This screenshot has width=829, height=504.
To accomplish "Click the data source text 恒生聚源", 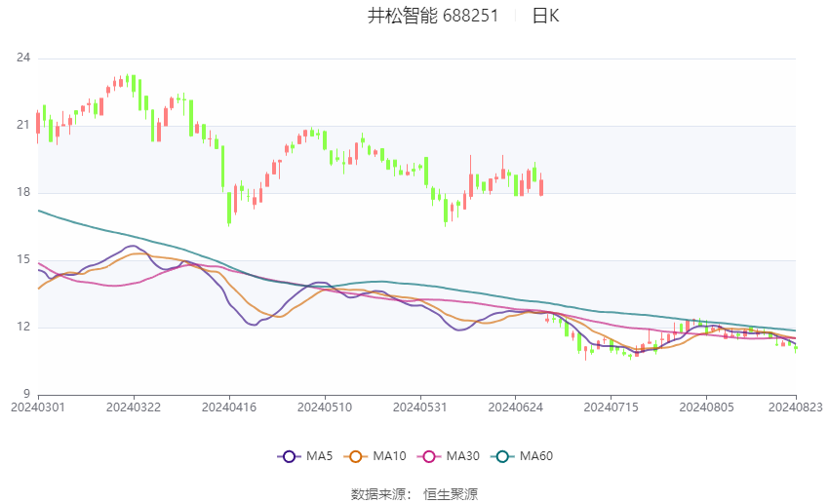I will click(x=451, y=494).
